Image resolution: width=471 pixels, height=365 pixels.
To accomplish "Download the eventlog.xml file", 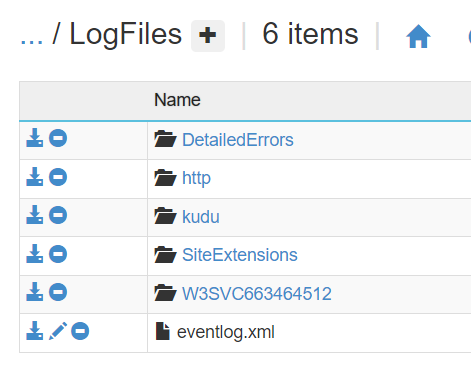I will point(35,331).
